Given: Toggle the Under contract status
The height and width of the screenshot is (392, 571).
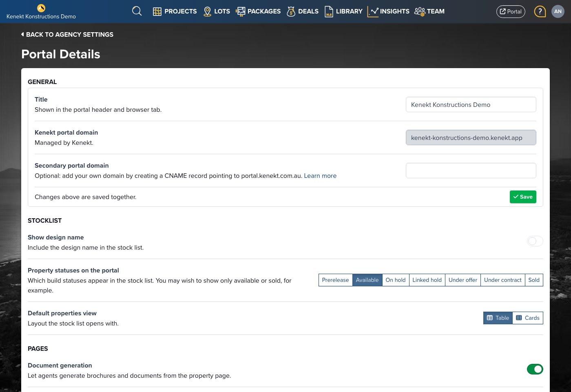Looking at the screenshot, I should [503, 280].
